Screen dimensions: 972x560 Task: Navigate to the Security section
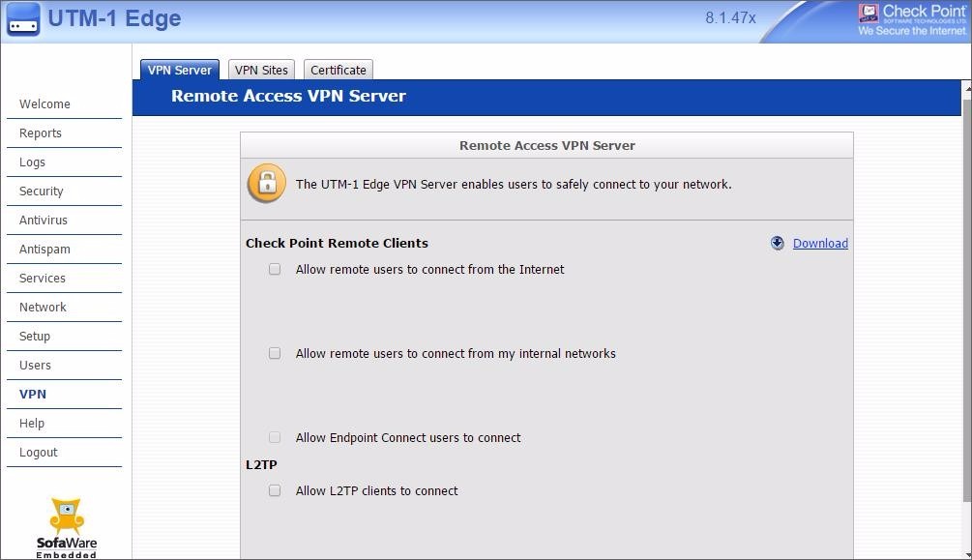point(41,191)
